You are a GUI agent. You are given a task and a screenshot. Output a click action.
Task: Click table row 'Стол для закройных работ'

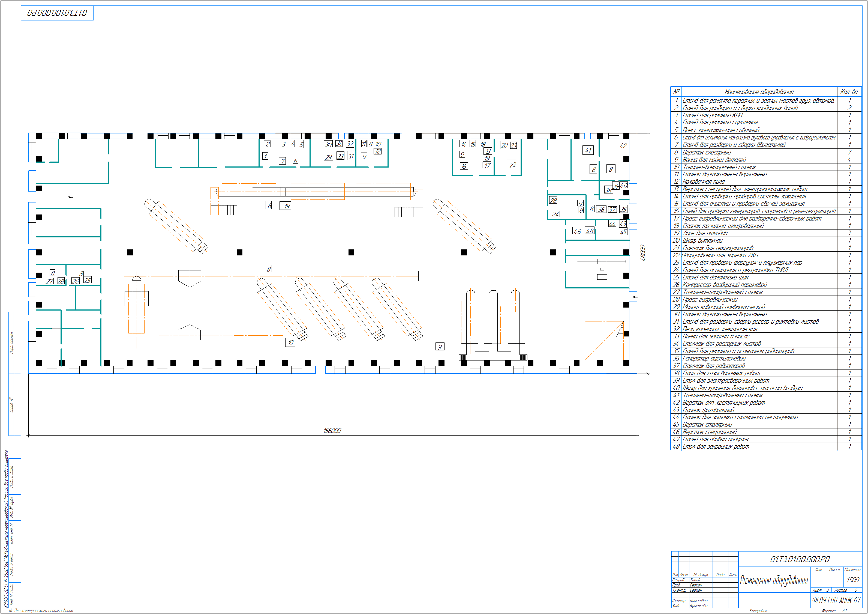pyautogui.click(x=716, y=447)
